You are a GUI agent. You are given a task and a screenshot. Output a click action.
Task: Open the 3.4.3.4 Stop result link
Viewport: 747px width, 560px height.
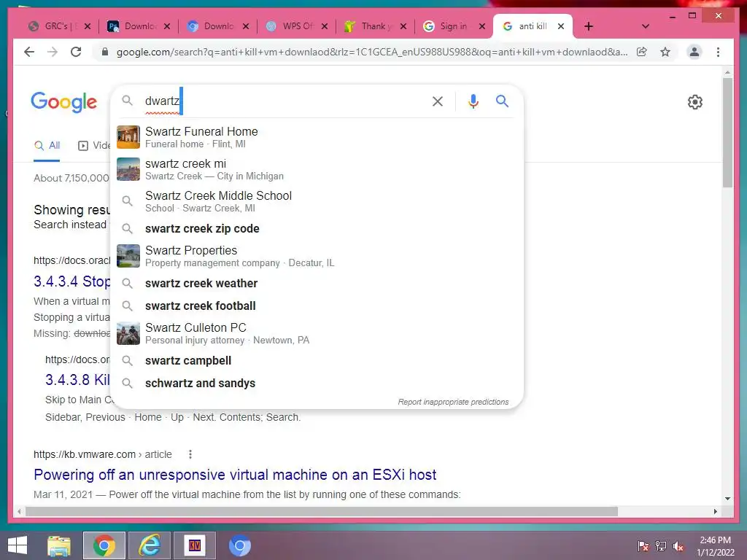(x=72, y=281)
